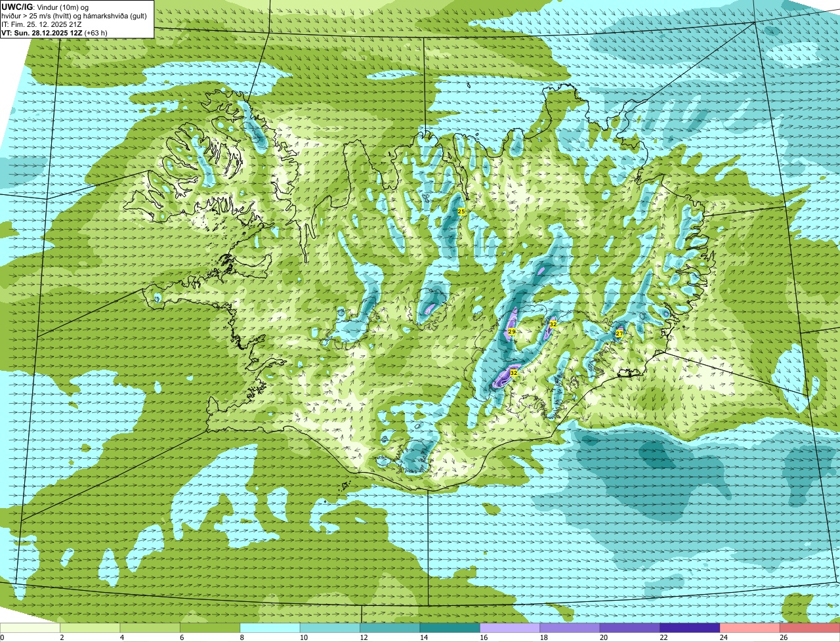Pick the 4–6 m/s light green legend swatch

click(150, 628)
